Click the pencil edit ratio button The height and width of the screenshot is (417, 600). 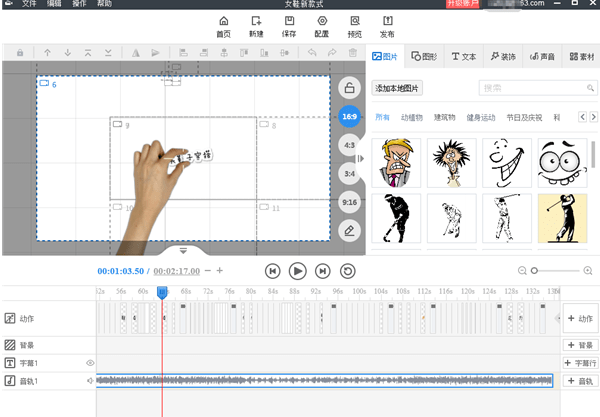click(348, 231)
